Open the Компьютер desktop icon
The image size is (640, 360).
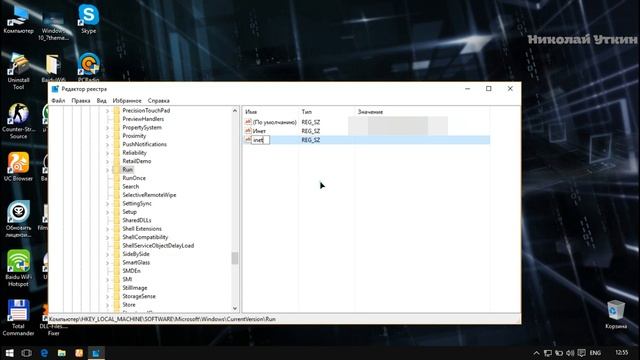click(x=18, y=19)
